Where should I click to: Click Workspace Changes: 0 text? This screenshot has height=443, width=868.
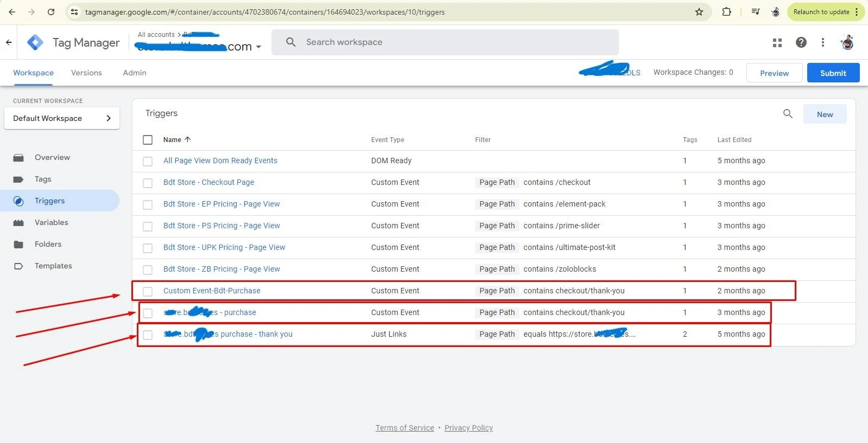[693, 72]
